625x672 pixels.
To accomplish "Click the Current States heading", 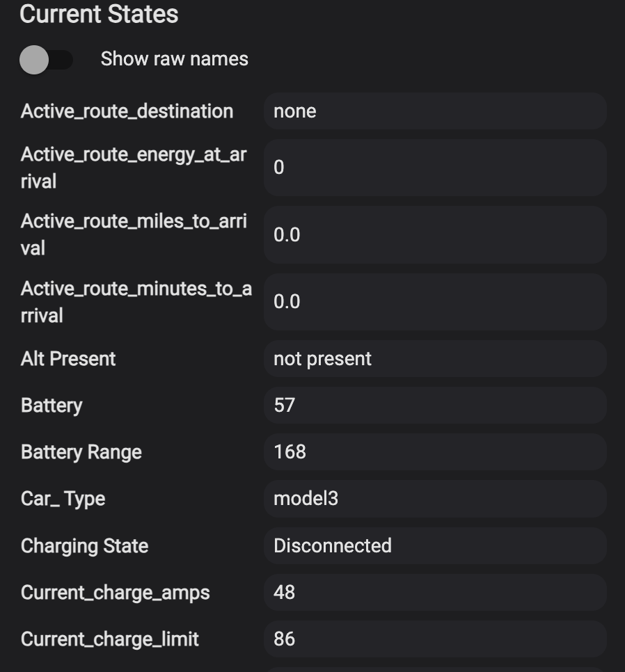I will click(x=99, y=15).
